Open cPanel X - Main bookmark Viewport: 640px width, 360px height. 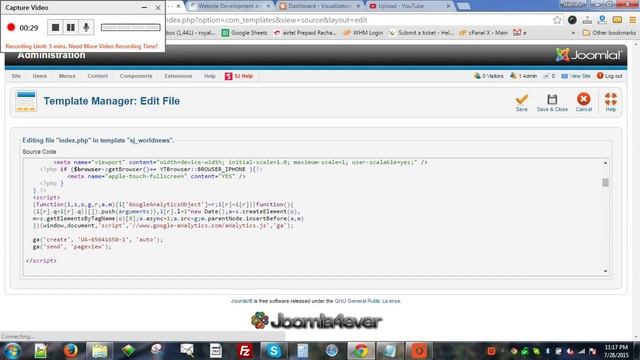click(x=483, y=33)
